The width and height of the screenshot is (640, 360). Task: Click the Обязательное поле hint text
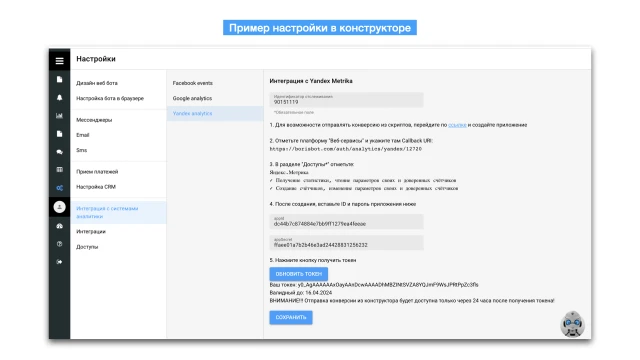[x=294, y=112]
